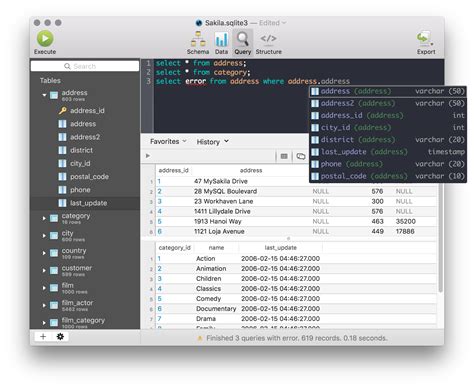Click the category_id column header
474x388 pixels.
coord(174,248)
